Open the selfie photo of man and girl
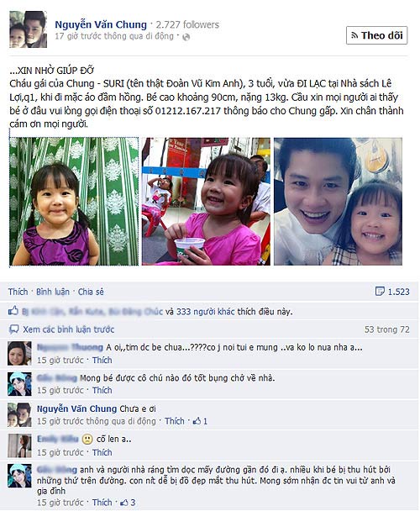Image resolution: width=420 pixels, height=511 pixels. click(338, 202)
